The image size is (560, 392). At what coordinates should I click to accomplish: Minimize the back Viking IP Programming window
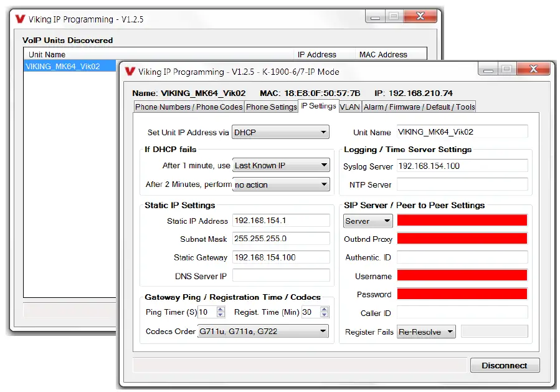pyautogui.click(x=375, y=16)
